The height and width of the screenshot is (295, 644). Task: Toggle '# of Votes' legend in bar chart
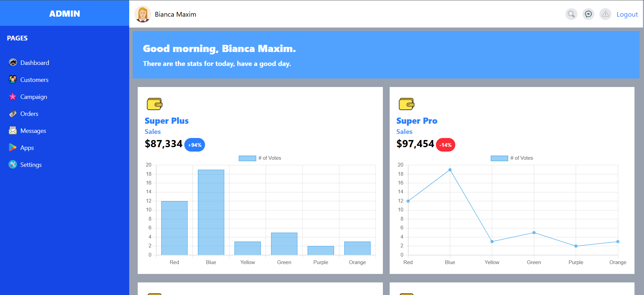click(x=260, y=158)
